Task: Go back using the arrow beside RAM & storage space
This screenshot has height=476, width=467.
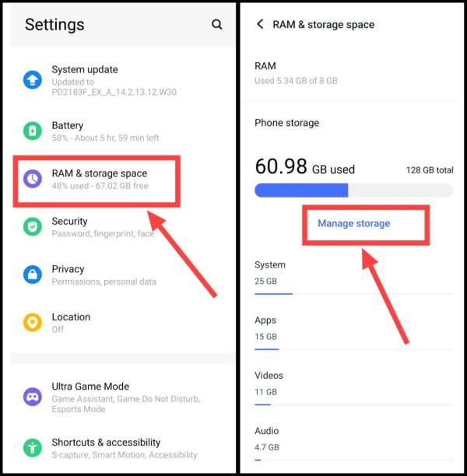Action: pos(260,24)
